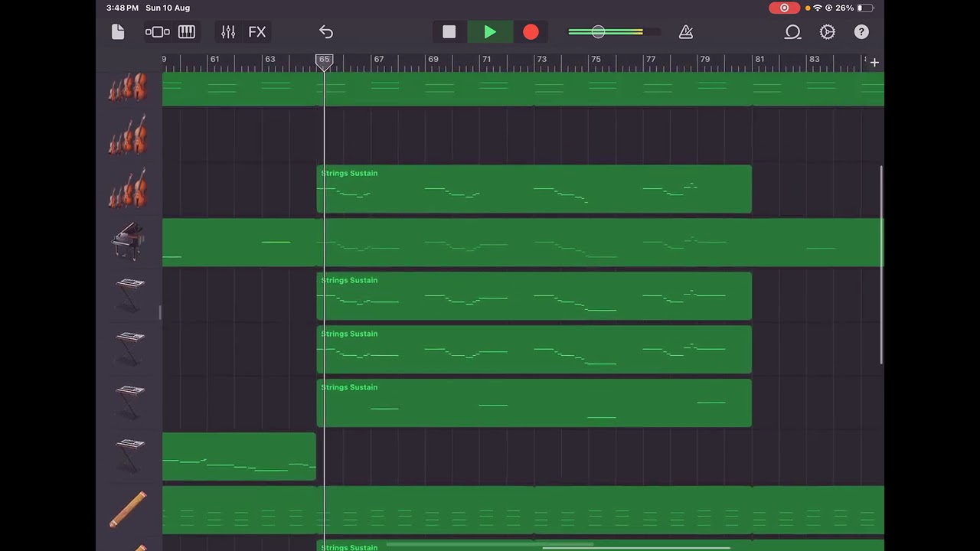The image size is (980, 551).
Task: Switch to tracks view button
Action: [x=158, y=32]
